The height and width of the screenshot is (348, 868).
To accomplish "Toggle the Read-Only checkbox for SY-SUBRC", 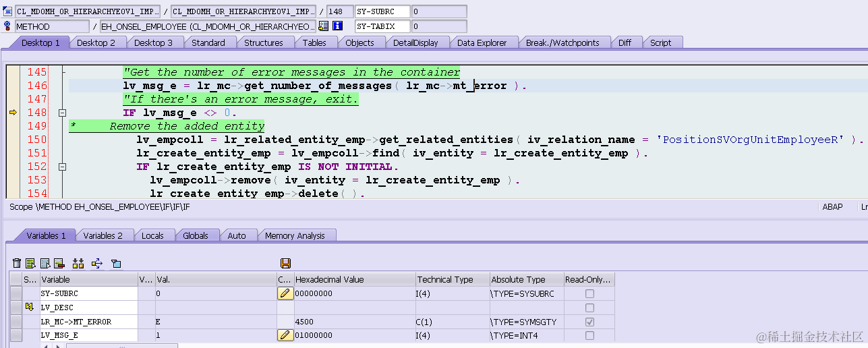I will [589, 293].
